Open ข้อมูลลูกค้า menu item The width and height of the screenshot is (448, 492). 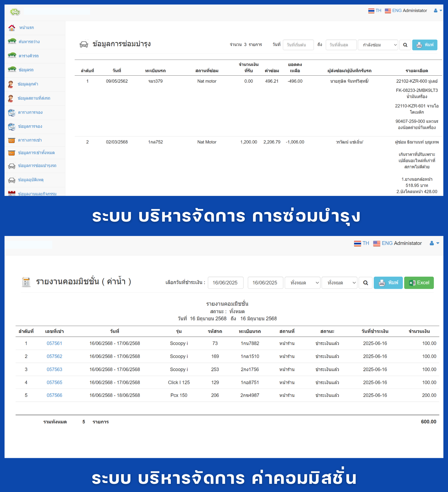point(28,84)
